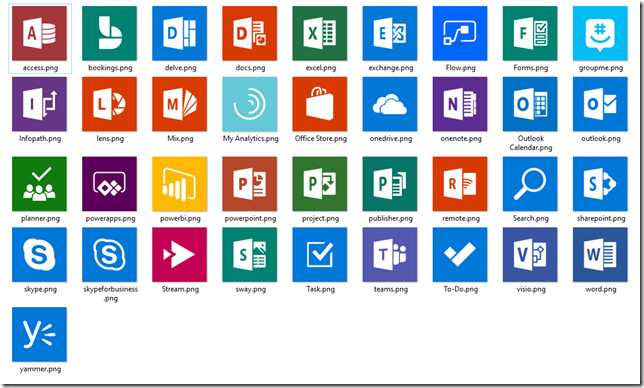Click the file name 'onedrive.png'
The image size is (644, 388).
coord(391,138)
